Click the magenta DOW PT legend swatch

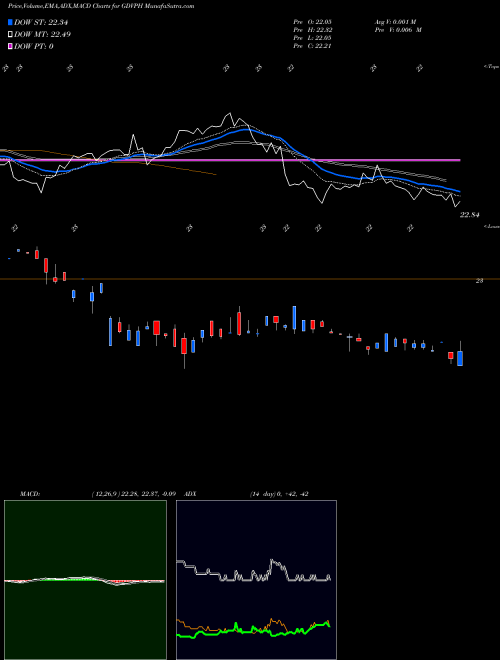click(10, 46)
